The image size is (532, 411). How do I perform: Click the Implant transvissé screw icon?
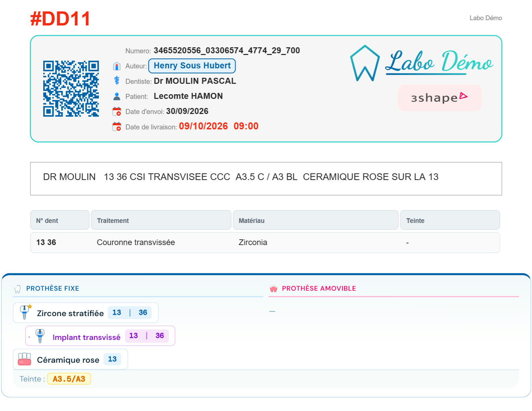[40, 336]
